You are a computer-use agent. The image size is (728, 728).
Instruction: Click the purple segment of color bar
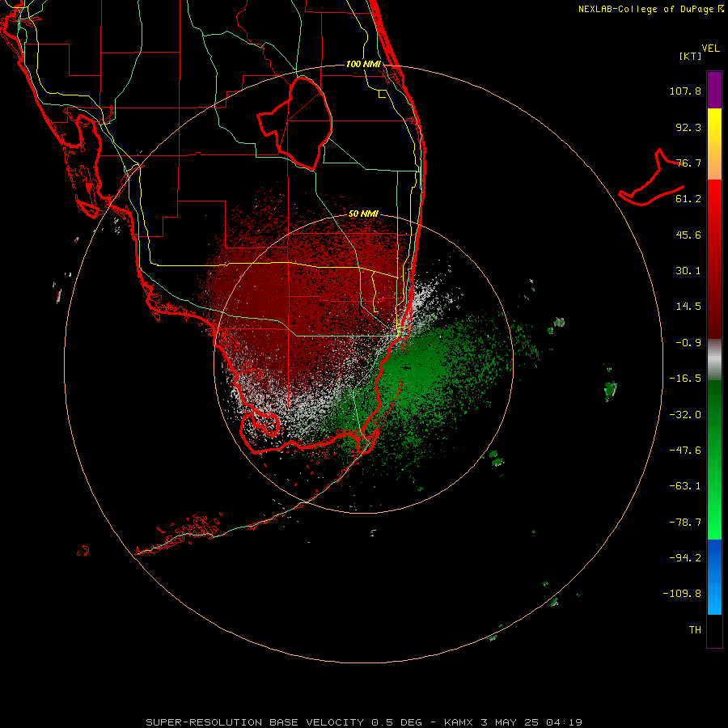tap(714, 90)
